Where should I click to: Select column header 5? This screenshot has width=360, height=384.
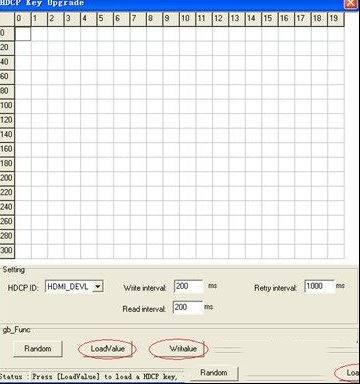tap(105, 19)
